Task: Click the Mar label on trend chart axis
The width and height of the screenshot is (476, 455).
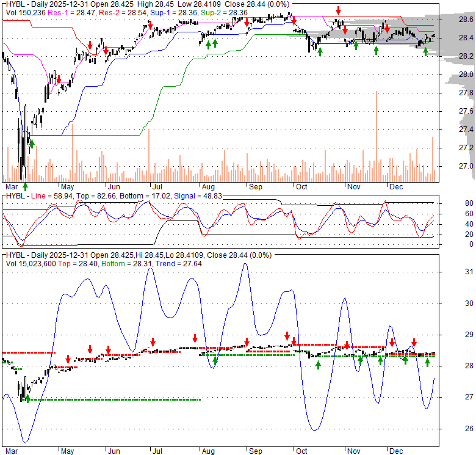Action: (12, 451)
